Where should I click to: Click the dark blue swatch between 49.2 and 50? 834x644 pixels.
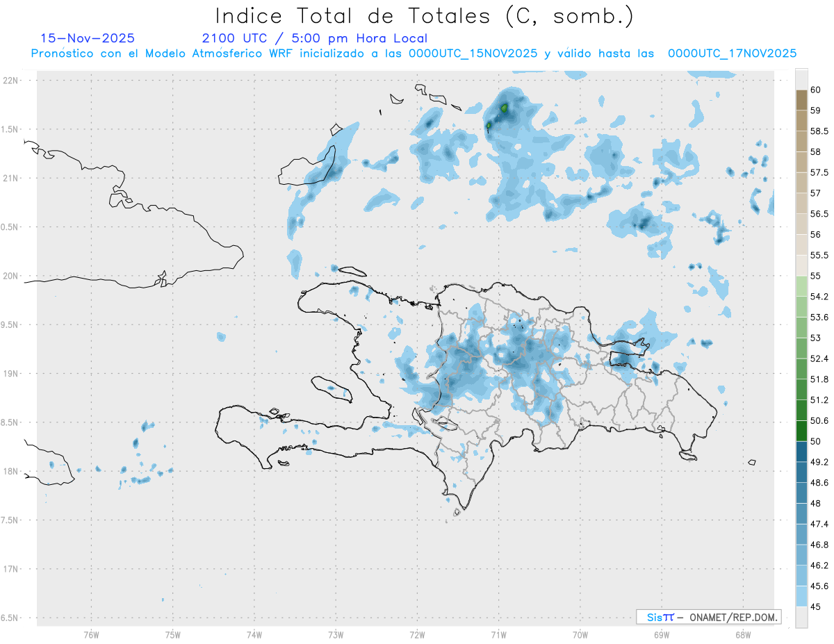[x=801, y=452]
